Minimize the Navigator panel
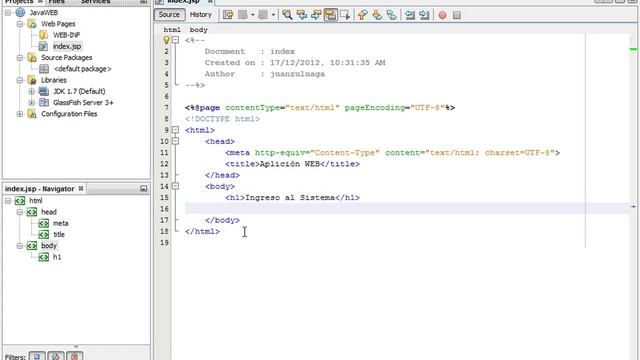 click(x=143, y=189)
